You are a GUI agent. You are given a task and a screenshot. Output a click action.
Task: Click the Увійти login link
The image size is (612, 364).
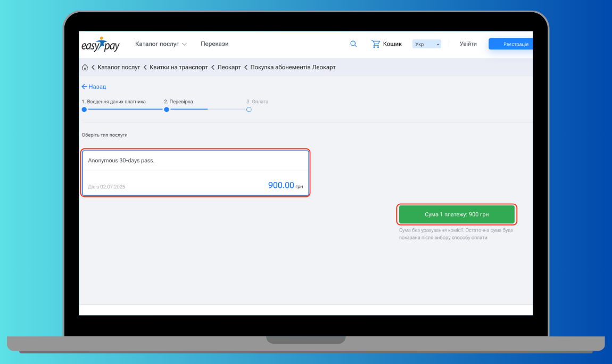pos(468,44)
